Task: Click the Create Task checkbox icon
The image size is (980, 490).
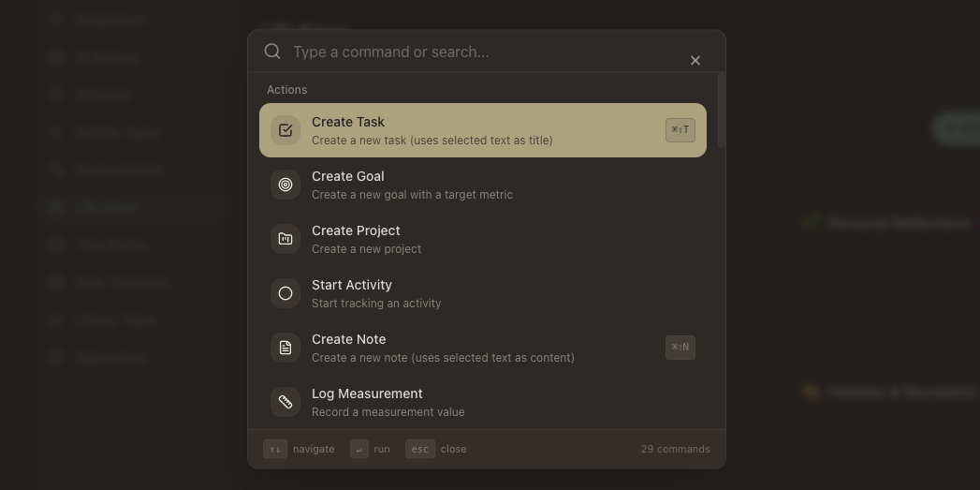Action: 285,130
